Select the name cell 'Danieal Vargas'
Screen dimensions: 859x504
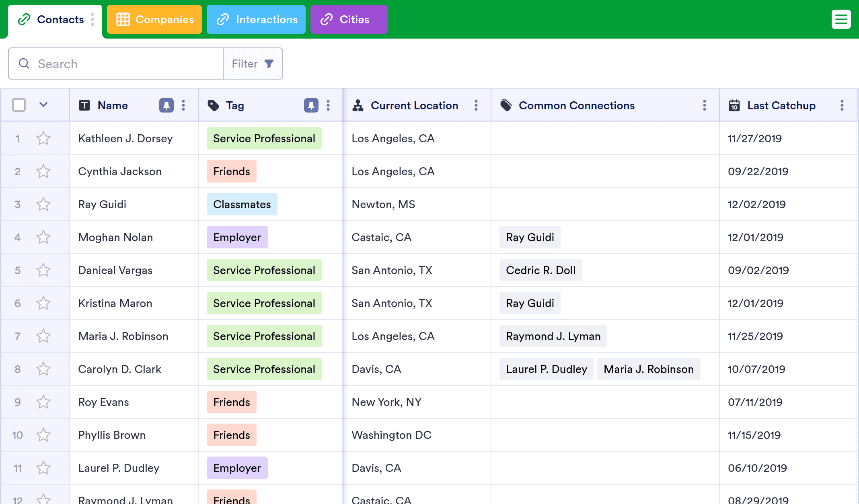click(134, 270)
